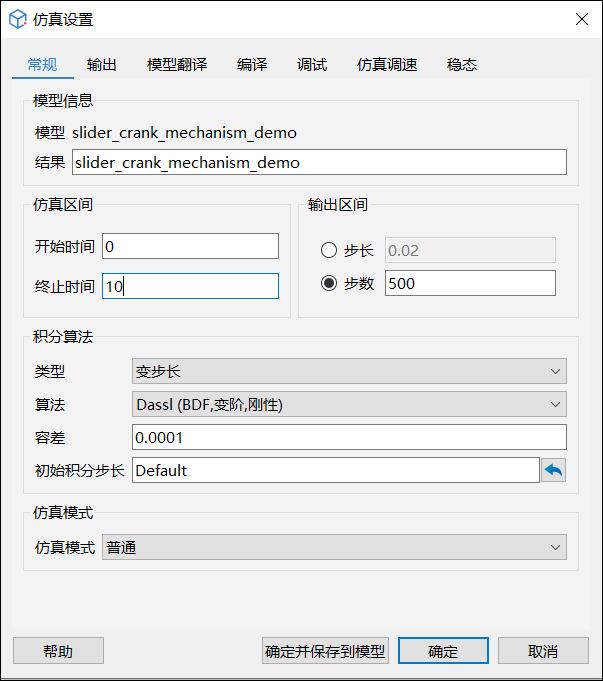This screenshot has height=681, width=603.
Task: Click into the 结果 name field
Action: point(319,162)
